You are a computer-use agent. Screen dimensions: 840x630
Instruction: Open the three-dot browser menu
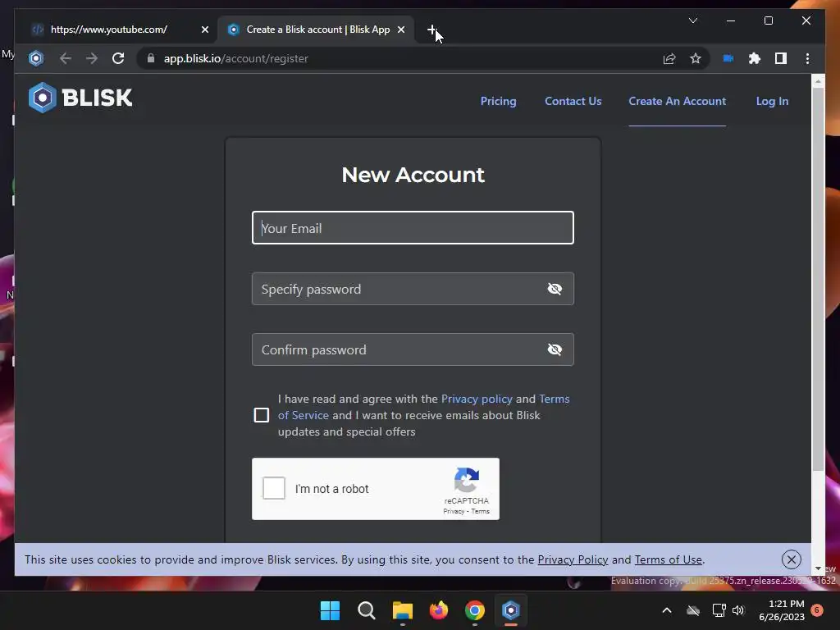pos(807,58)
